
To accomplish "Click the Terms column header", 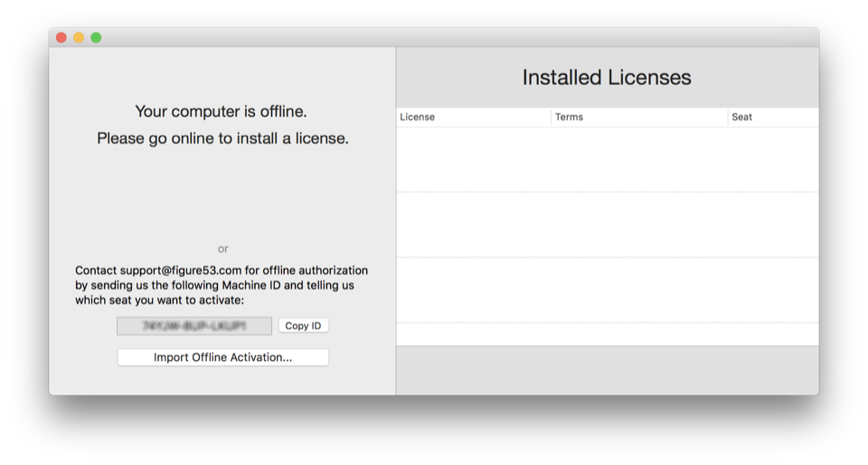I will (x=638, y=118).
